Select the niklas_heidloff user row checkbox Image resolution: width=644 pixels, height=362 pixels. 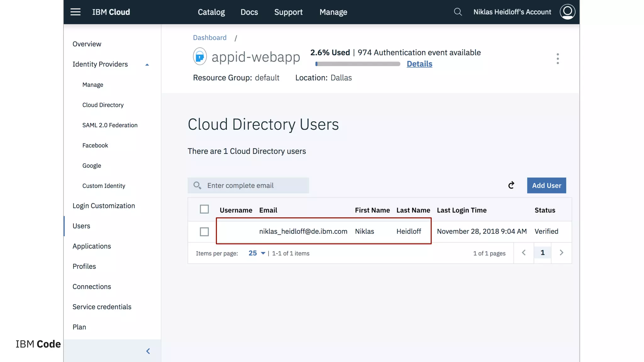pyautogui.click(x=204, y=232)
